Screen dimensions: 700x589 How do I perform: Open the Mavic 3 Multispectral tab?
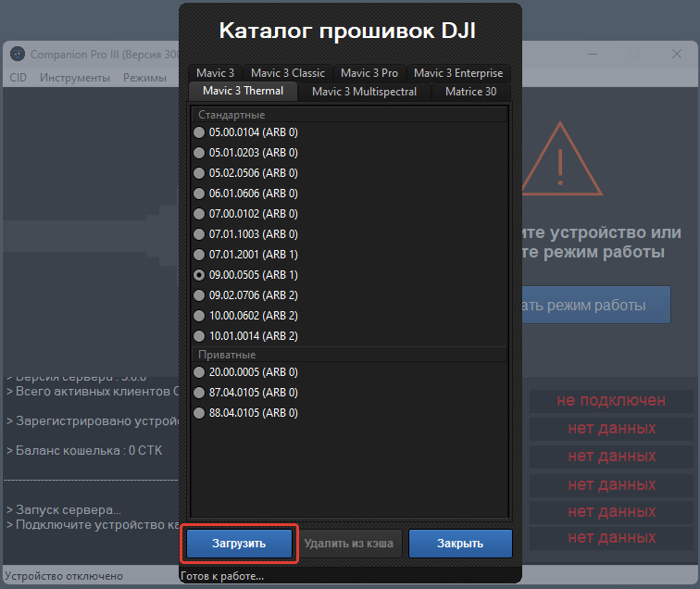tap(364, 92)
